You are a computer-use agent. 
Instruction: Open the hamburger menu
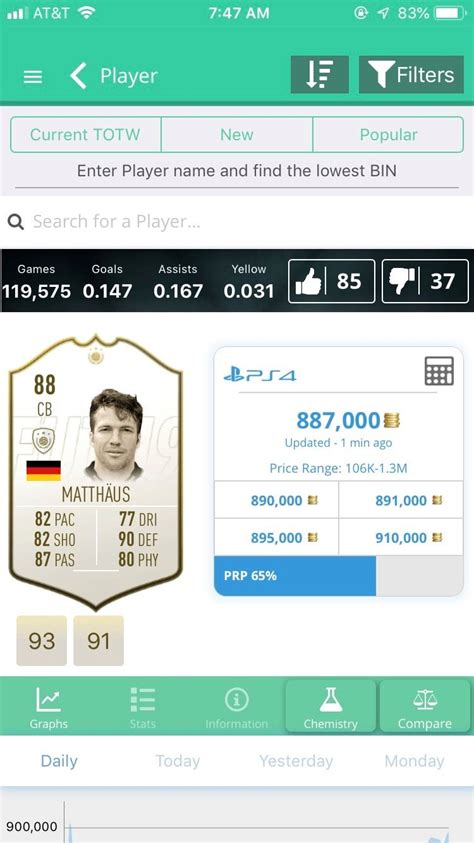(x=33, y=77)
